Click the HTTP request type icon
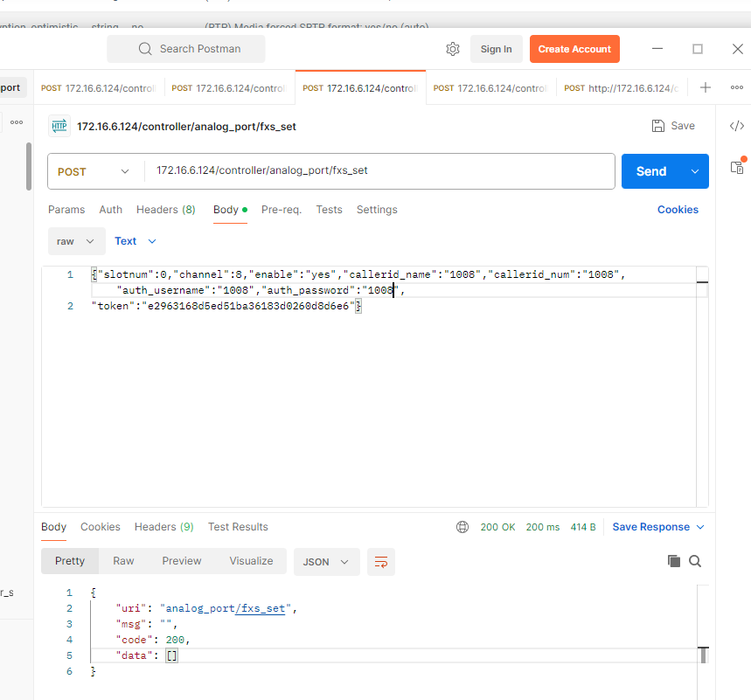Image resolution: width=751 pixels, height=700 pixels. coord(59,127)
